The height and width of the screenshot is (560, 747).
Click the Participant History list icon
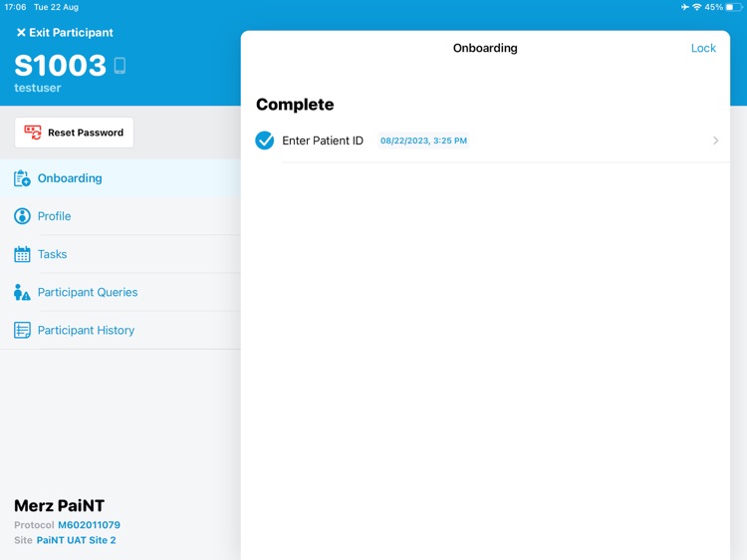click(22, 330)
